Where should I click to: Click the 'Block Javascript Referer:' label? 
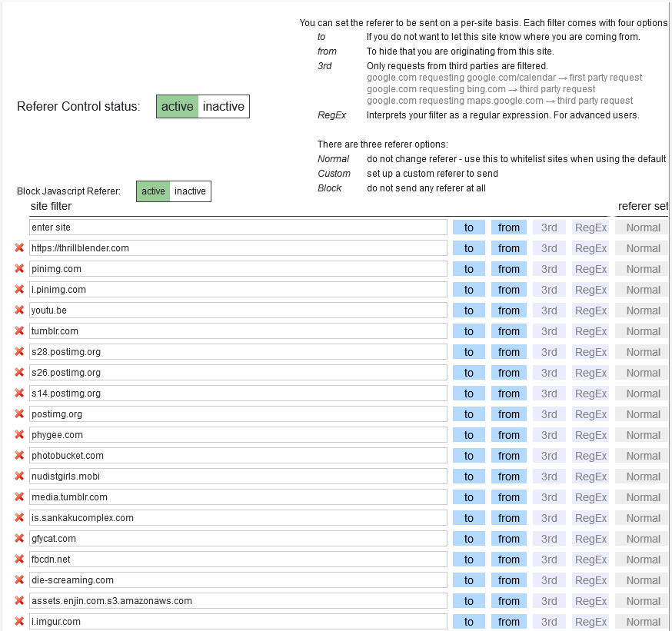[x=68, y=191]
